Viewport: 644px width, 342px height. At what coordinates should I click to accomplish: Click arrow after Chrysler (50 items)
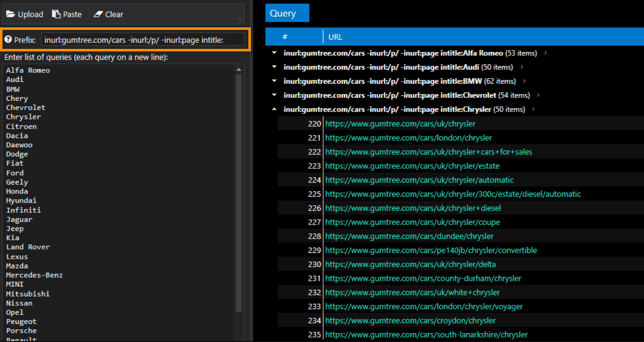pos(534,109)
